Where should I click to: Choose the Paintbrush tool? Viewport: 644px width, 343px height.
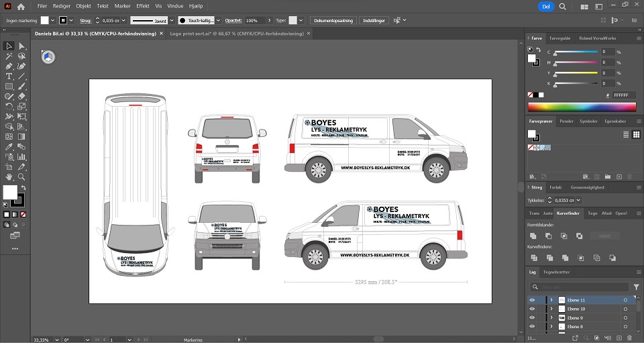(x=21, y=87)
